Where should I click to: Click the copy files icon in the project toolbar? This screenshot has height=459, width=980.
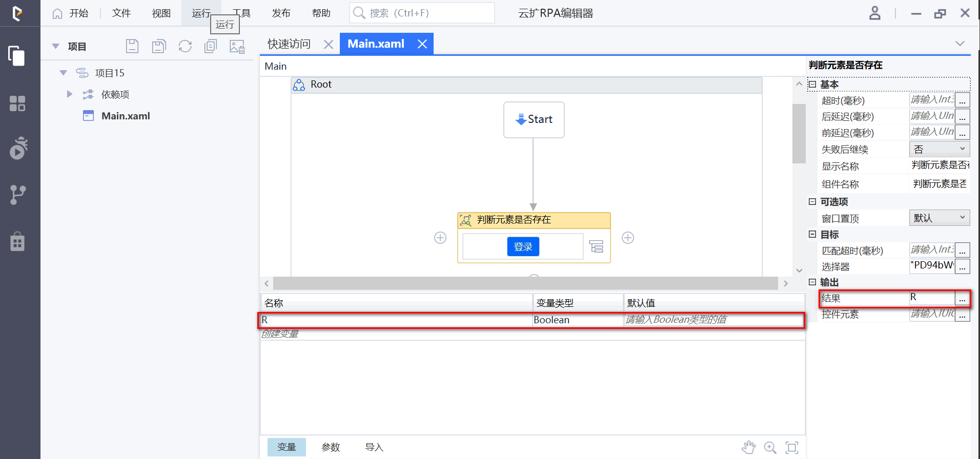pyautogui.click(x=211, y=46)
